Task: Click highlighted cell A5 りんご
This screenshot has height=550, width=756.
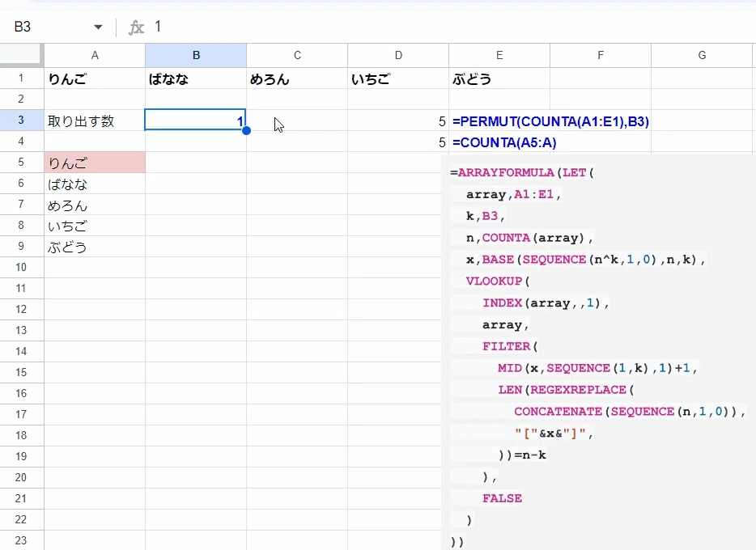Action: point(95,163)
